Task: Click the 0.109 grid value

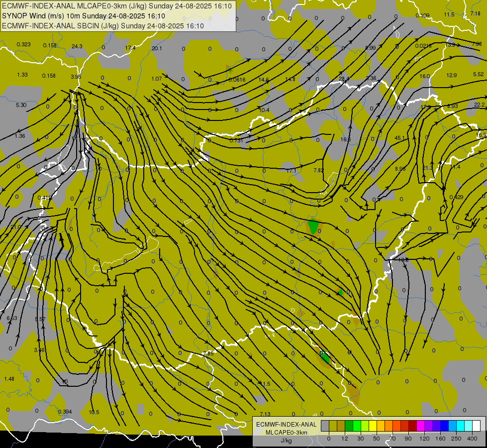Action: pyautogui.click(x=422, y=15)
